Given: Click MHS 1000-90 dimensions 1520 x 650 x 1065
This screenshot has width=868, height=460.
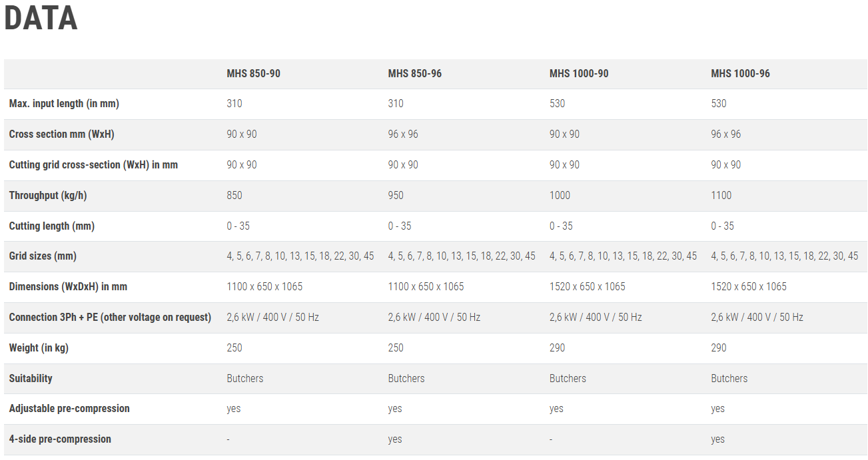Looking at the screenshot, I should (x=587, y=287).
